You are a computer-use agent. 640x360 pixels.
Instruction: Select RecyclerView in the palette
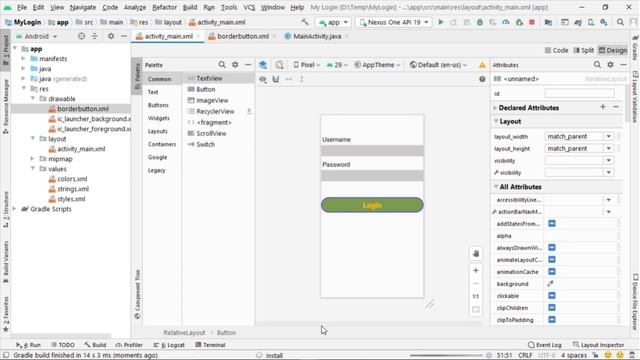(x=215, y=111)
